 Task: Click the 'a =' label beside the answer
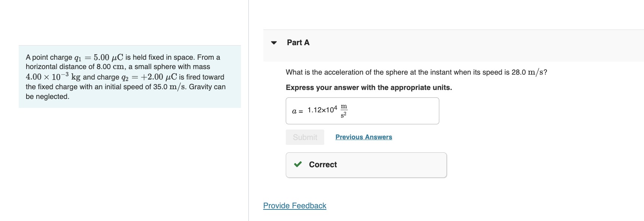pos(296,111)
